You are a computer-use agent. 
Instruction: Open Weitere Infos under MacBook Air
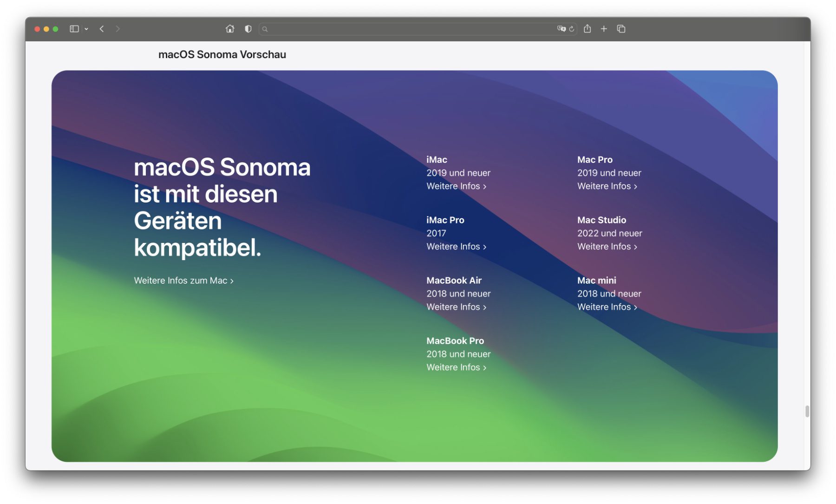pyautogui.click(x=456, y=307)
